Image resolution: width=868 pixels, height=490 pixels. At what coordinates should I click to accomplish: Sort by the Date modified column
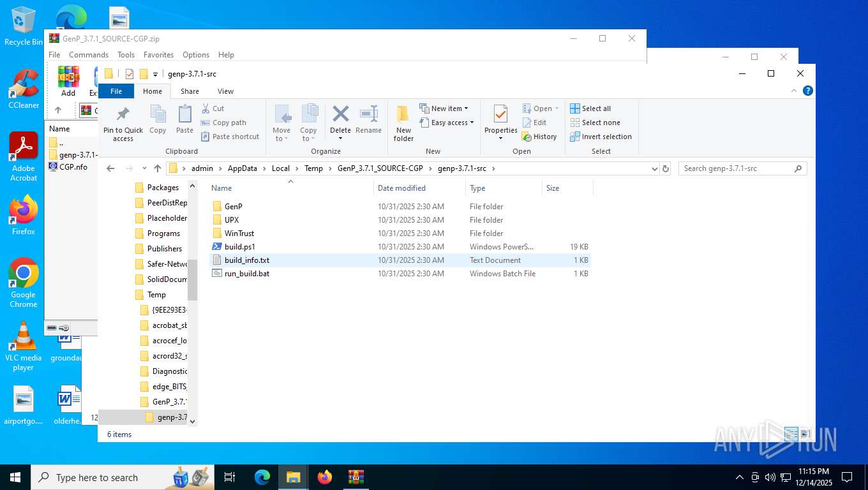click(420, 188)
